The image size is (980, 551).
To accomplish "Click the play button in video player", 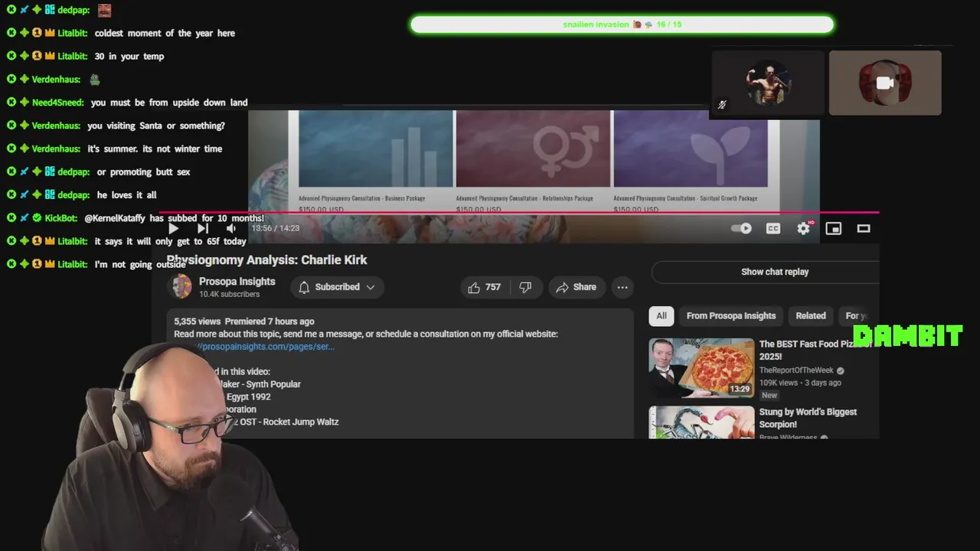I will 173,228.
